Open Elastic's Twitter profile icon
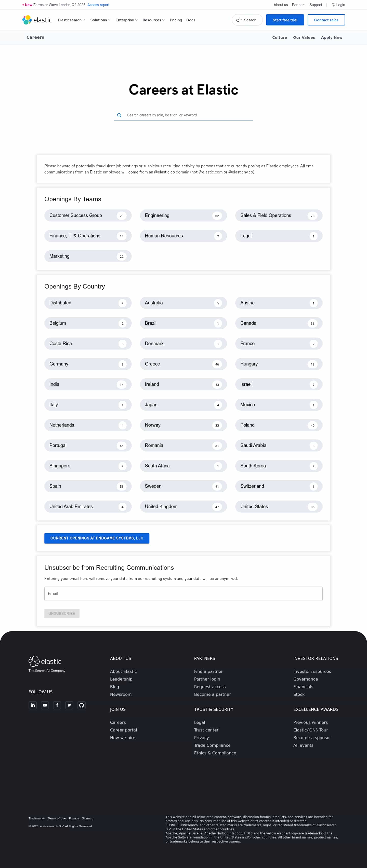 pyautogui.click(x=69, y=705)
